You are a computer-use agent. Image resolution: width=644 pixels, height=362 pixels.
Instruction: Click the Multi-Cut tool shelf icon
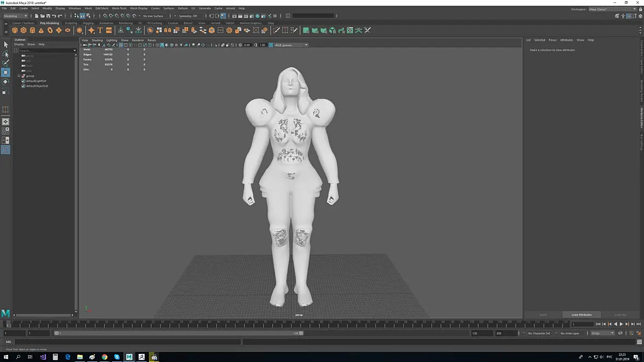[276, 31]
